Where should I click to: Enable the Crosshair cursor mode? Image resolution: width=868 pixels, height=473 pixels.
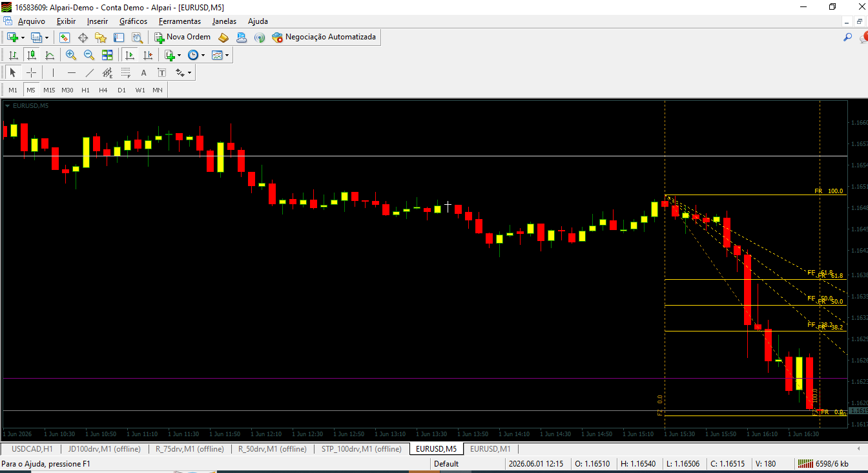[31, 72]
